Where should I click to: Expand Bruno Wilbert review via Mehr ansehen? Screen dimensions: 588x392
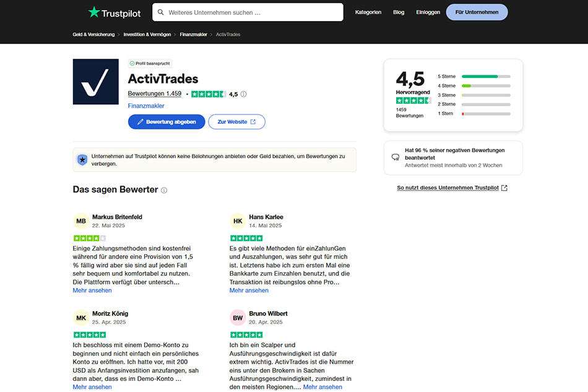(x=322, y=387)
